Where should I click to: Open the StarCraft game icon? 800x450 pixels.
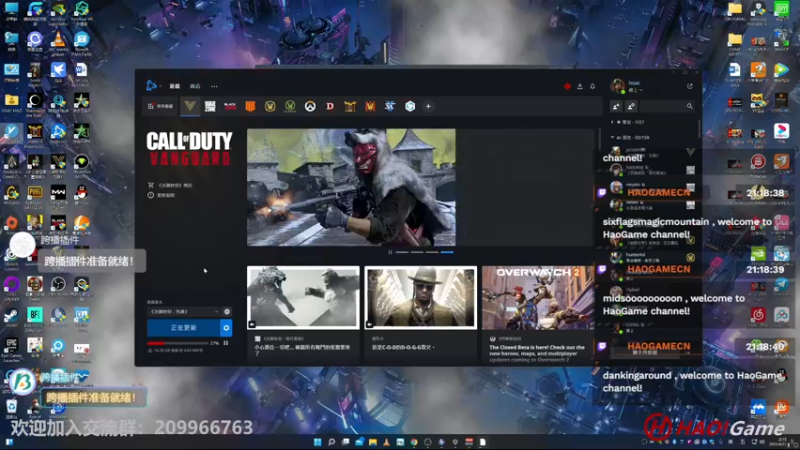pos(390,106)
